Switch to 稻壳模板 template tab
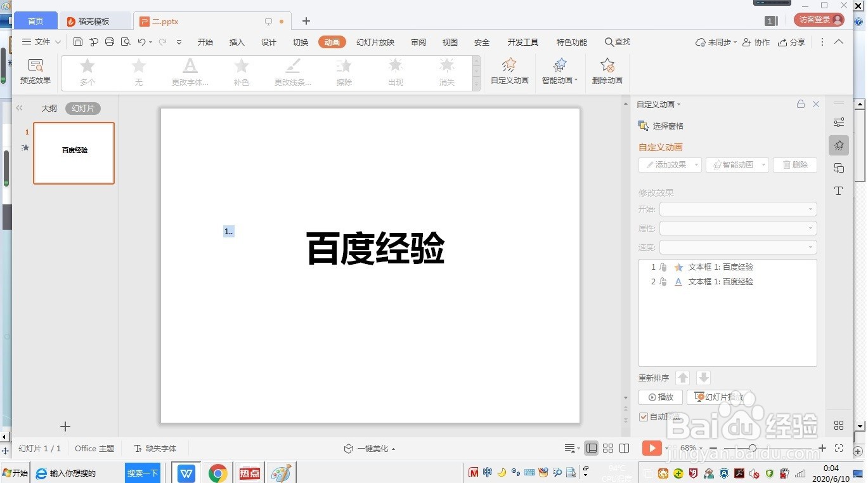Screen dimensions: 868x483 (95, 21)
